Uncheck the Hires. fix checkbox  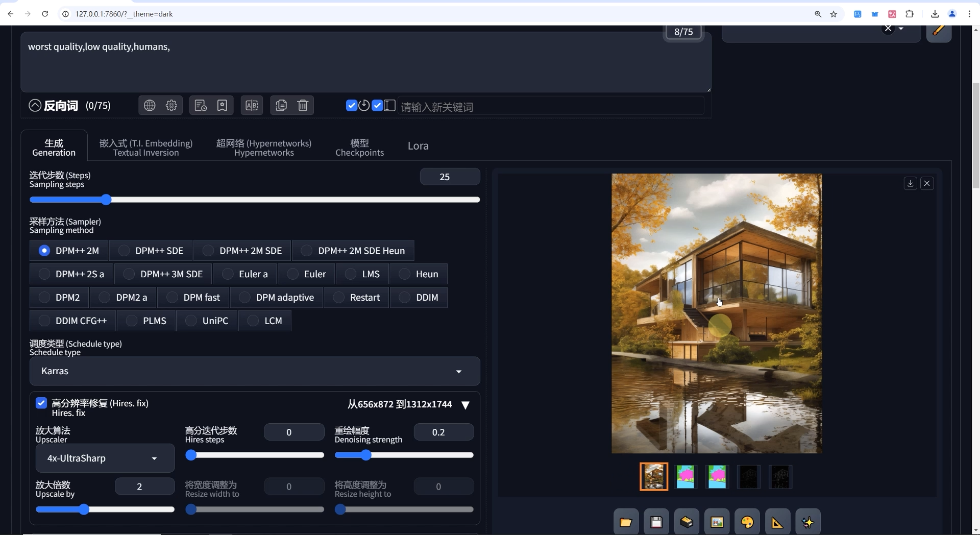(x=41, y=403)
